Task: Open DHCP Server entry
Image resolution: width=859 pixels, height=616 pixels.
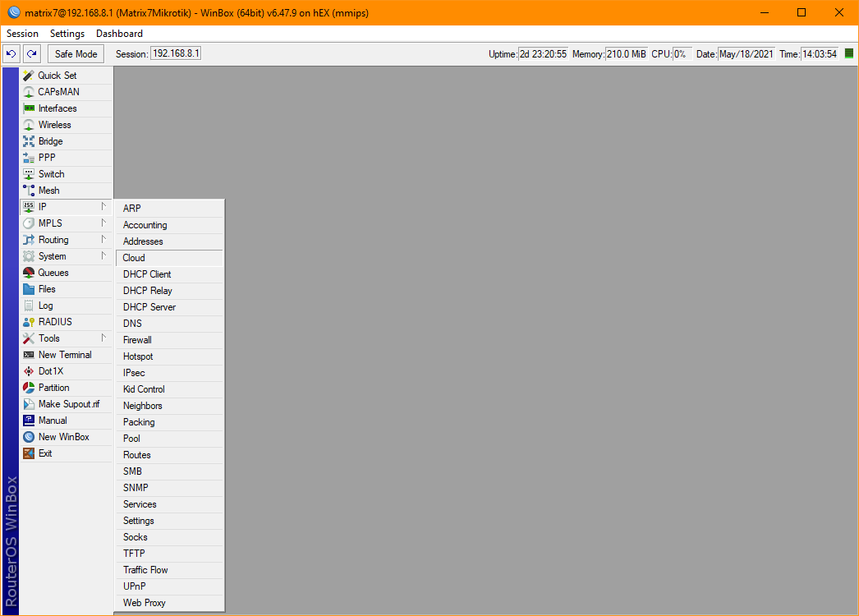Action: click(169, 307)
